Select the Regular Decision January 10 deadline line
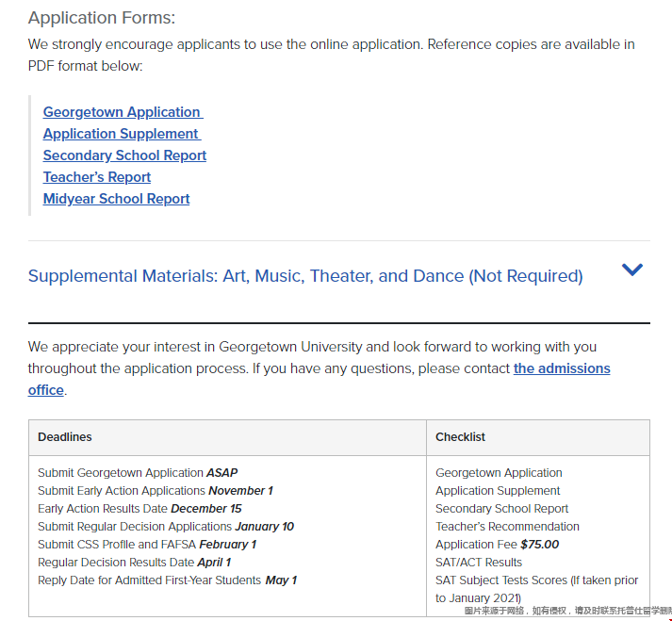The width and height of the screenshot is (672, 621). [166, 527]
